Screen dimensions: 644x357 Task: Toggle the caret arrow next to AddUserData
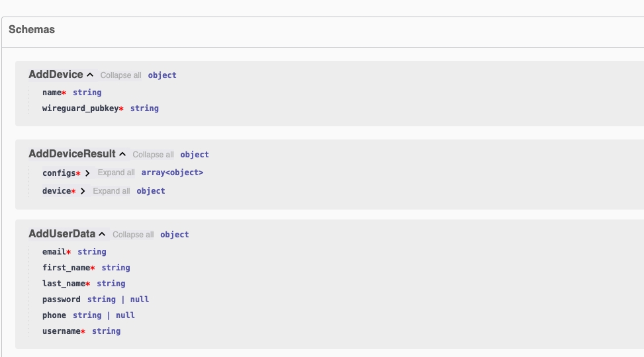(x=102, y=235)
